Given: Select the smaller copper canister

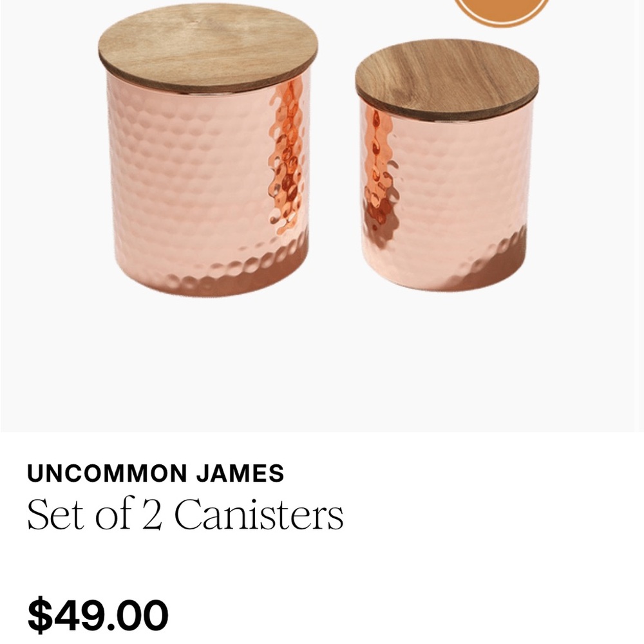Looking at the screenshot, I should pos(447,166).
